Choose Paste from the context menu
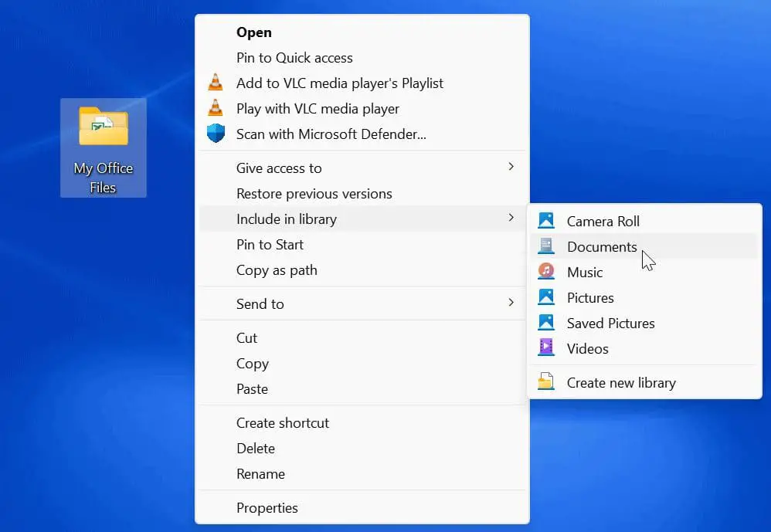The height and width of the screenshot is (532, 771). coord(362,389)
